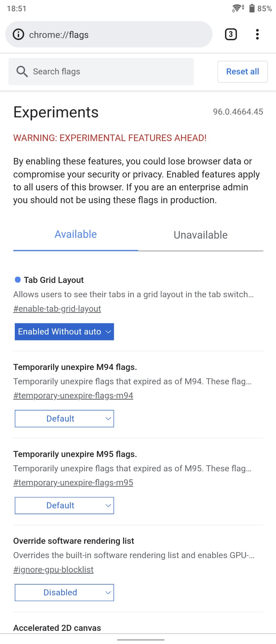
Task: Open the Tab Grid Layout Enabled Without auto dropdown
Action: [x=64, y=332]
